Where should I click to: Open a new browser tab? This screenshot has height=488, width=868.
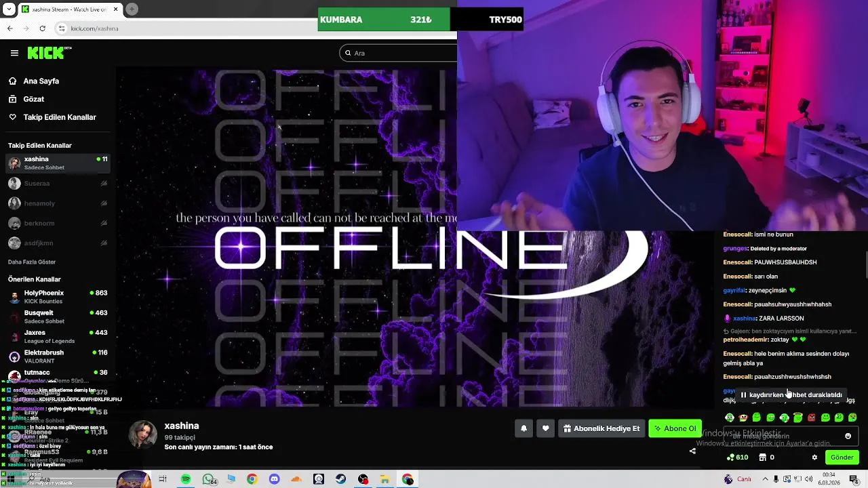pyautogui.click(x=132, y=9)
